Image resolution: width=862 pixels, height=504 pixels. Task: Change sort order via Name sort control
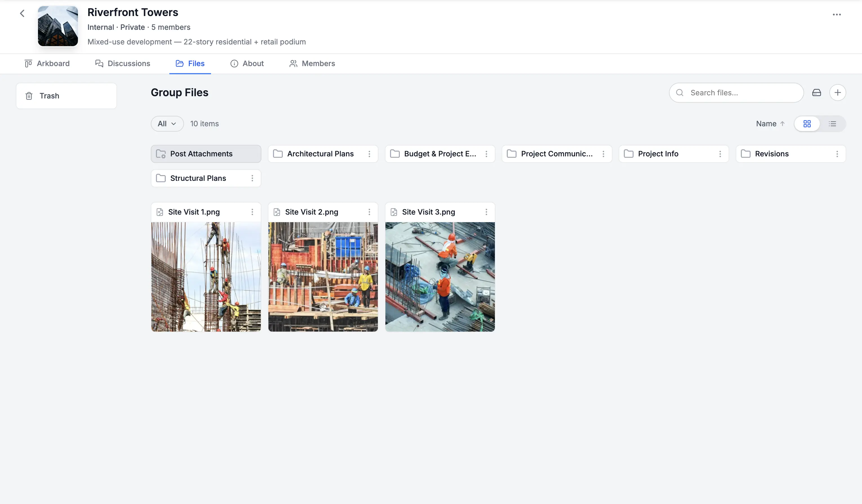(770, 124)
